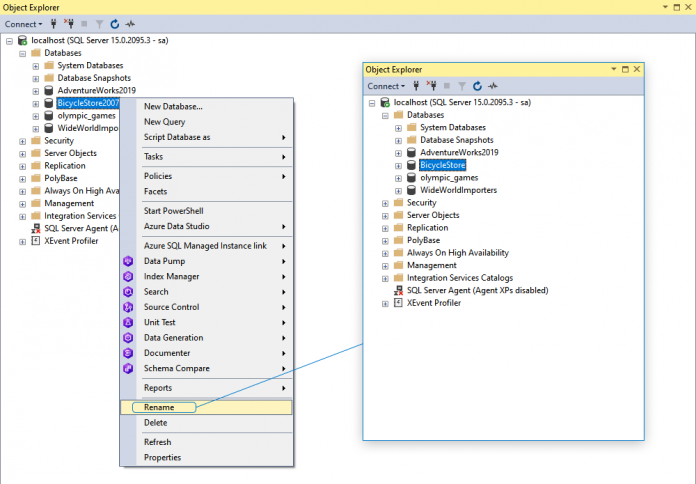Click Data Pump purple icon in context menu
696x484 pixels.
click(128, 261)
